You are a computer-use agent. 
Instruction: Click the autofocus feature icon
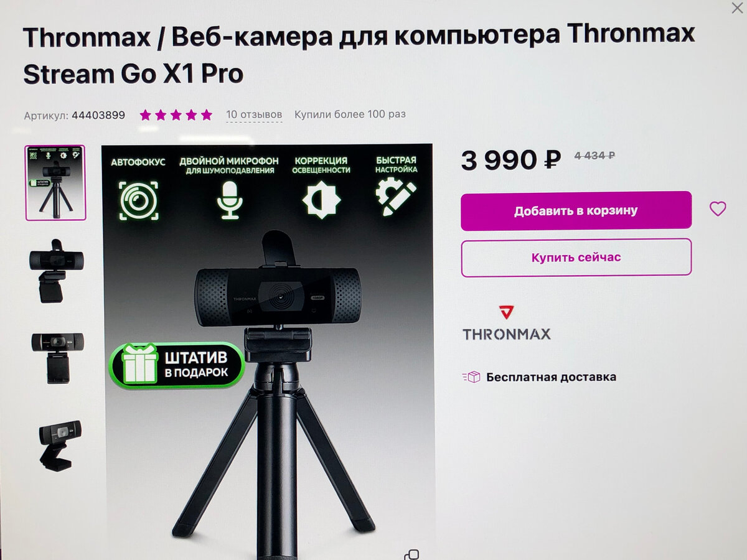pos(138,200)
